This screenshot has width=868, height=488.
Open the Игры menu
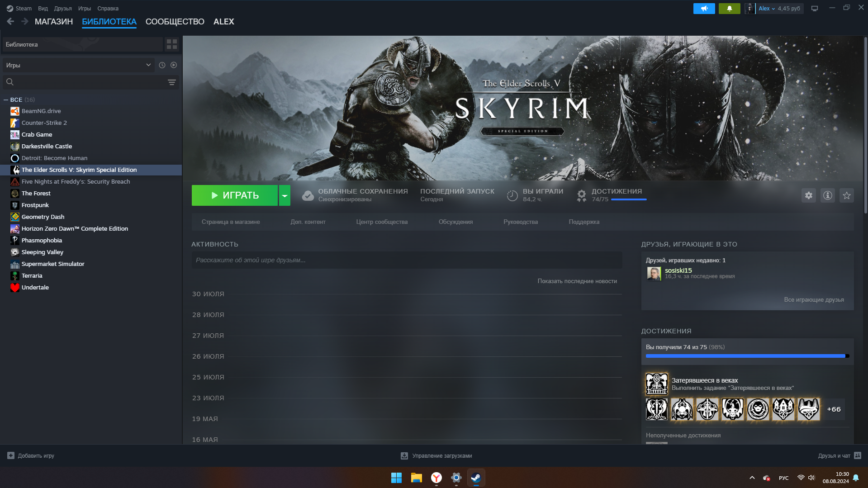(x=85, y=8)
